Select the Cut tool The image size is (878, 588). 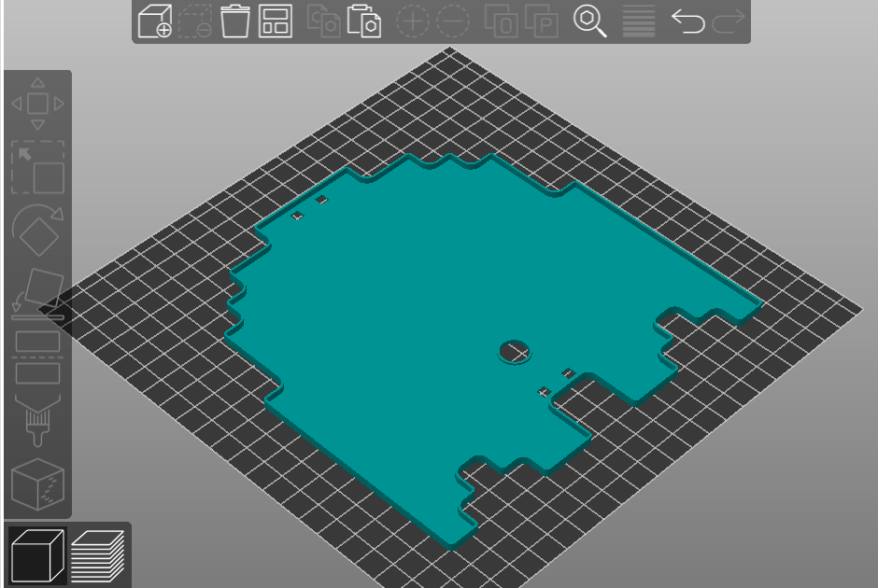click(x=37, y=357)
